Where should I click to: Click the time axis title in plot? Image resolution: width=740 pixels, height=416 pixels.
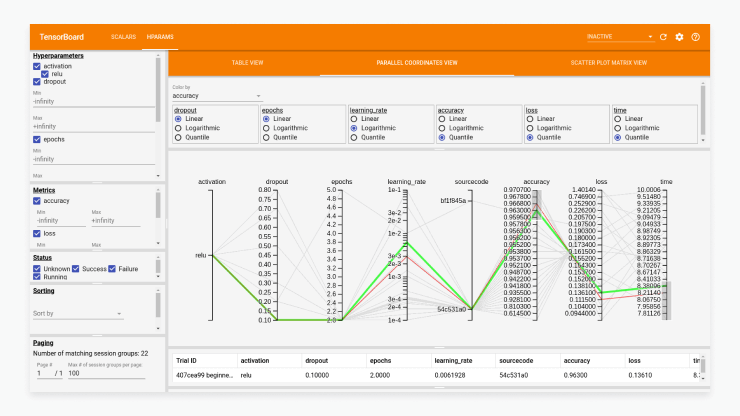point(666,182)
